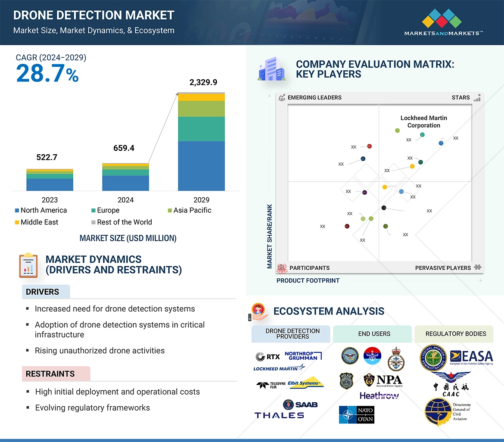Click the Drone Detection Providers header
The width and height of the screenshot is (504, 442).
tap(292, 334)
